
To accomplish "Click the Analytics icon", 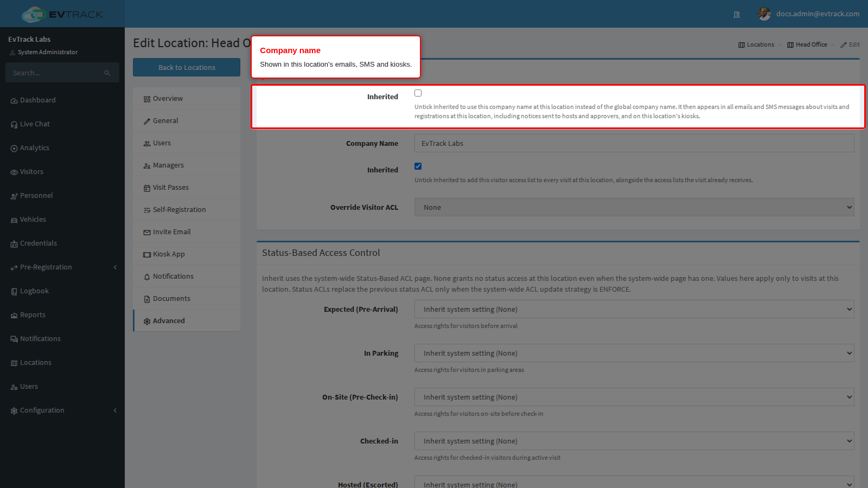I will 14,149.
